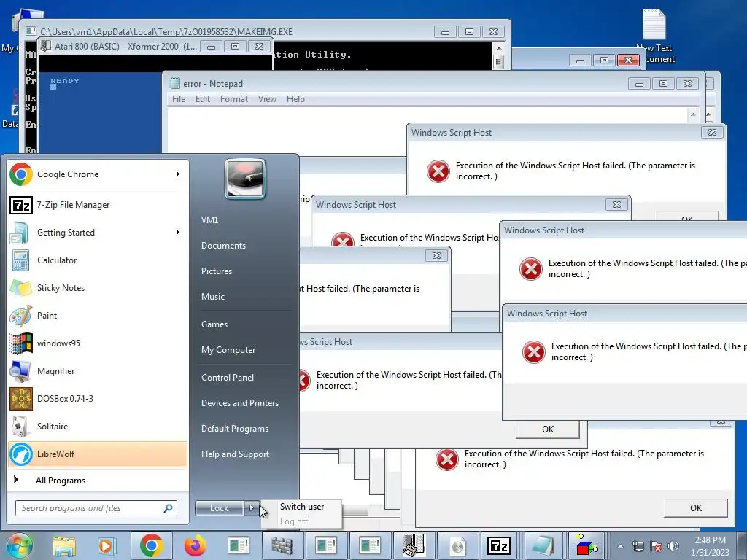Click the bottom-right Script Host OK button
The height and width of the screenshot is (560, 747).
696,508
